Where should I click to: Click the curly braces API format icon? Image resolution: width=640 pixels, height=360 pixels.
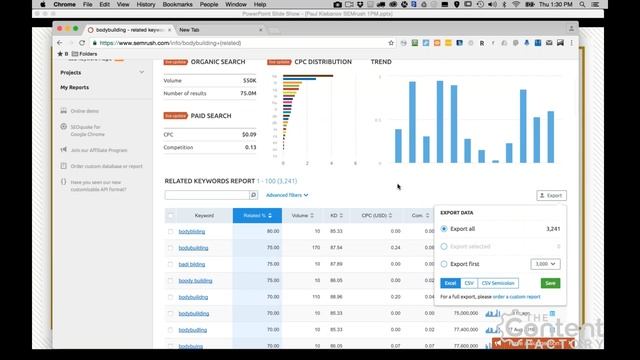(x=64, y=182)
